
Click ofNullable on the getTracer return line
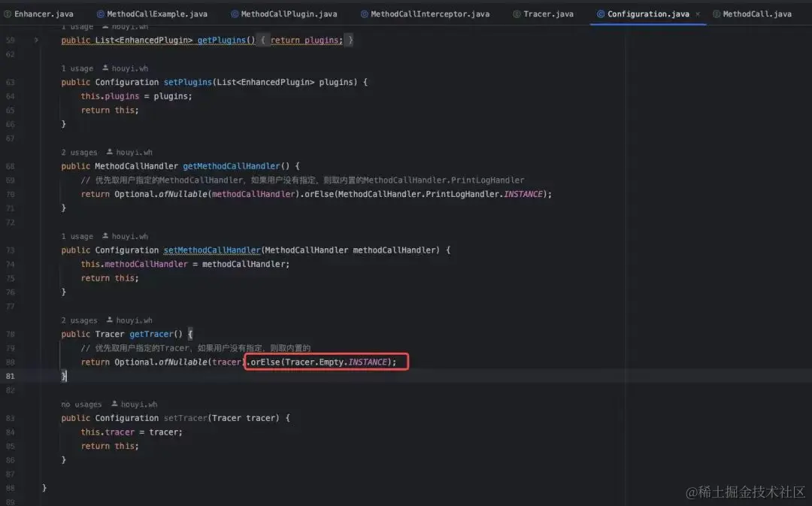coord(183,362)
